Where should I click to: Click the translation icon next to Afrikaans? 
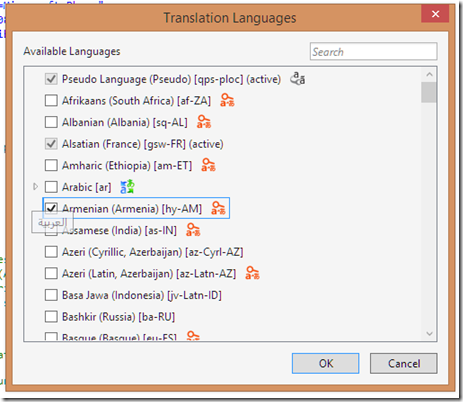click(227, 100)
